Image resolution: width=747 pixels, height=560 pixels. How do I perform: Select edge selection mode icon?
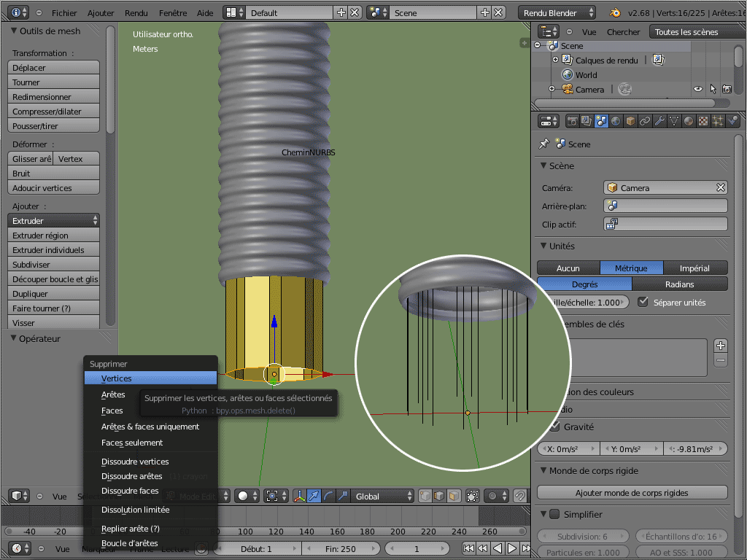[x=439, y=496]
